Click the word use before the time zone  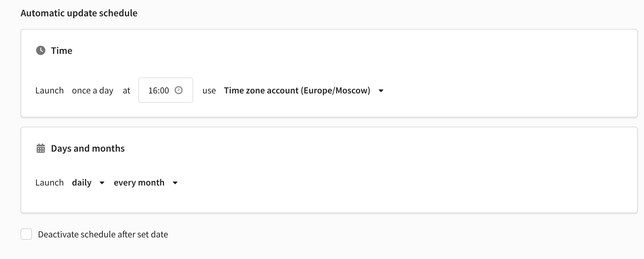coord(209,90)
